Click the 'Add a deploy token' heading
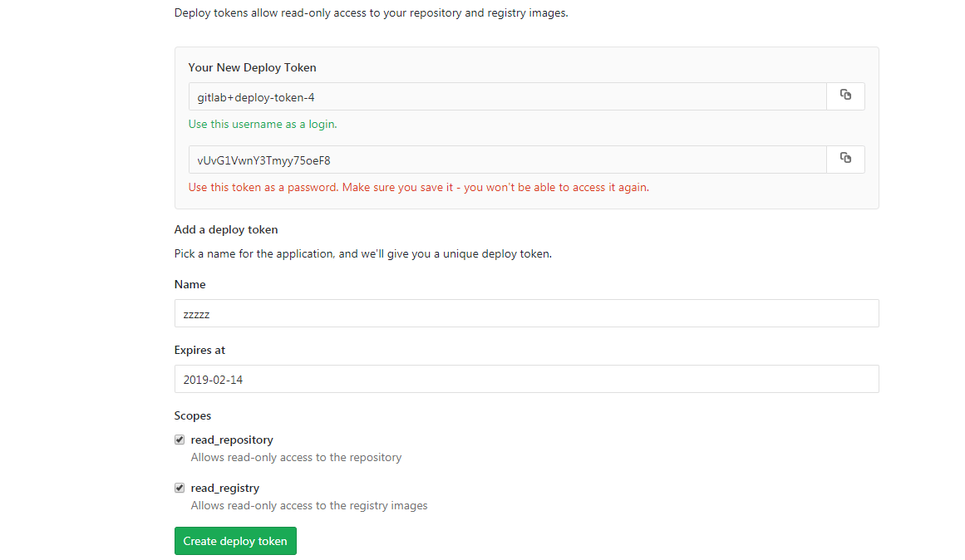This screenshot has height=560, width=965. coord(226,229)
